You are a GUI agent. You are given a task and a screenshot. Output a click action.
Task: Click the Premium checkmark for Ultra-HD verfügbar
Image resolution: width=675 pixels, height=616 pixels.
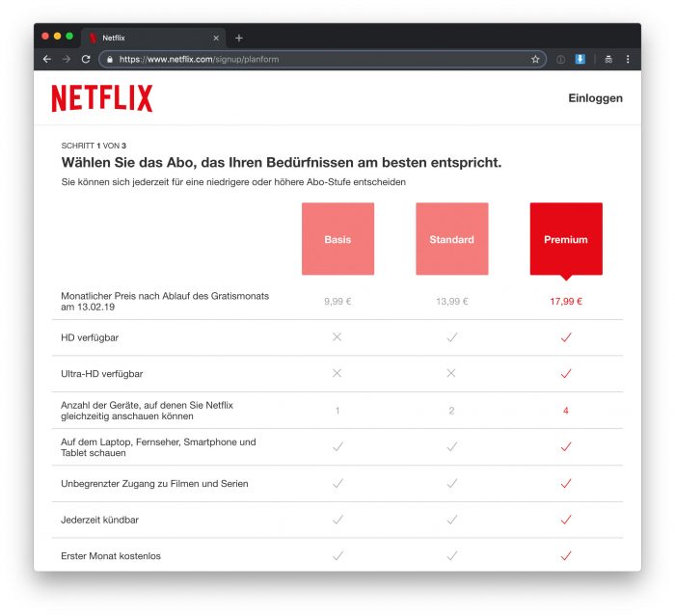[x=566, y=373]
